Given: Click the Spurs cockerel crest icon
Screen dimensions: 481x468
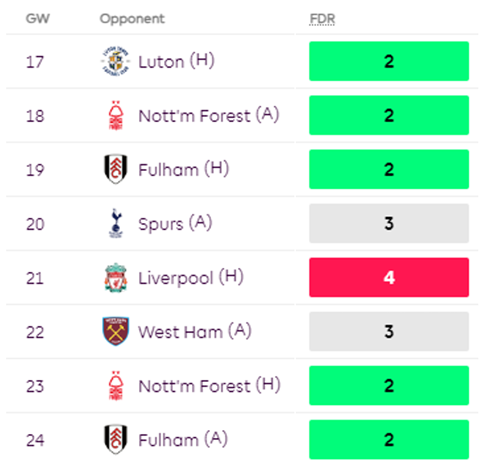Looking at the screenshot, I should tap(116, 223).
